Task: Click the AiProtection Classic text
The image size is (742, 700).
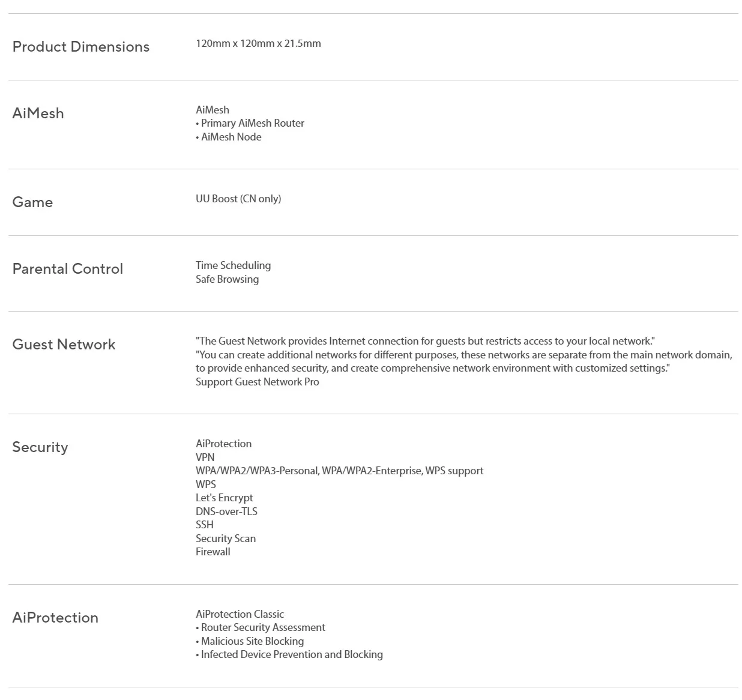Action: click(x=240, y=614)
